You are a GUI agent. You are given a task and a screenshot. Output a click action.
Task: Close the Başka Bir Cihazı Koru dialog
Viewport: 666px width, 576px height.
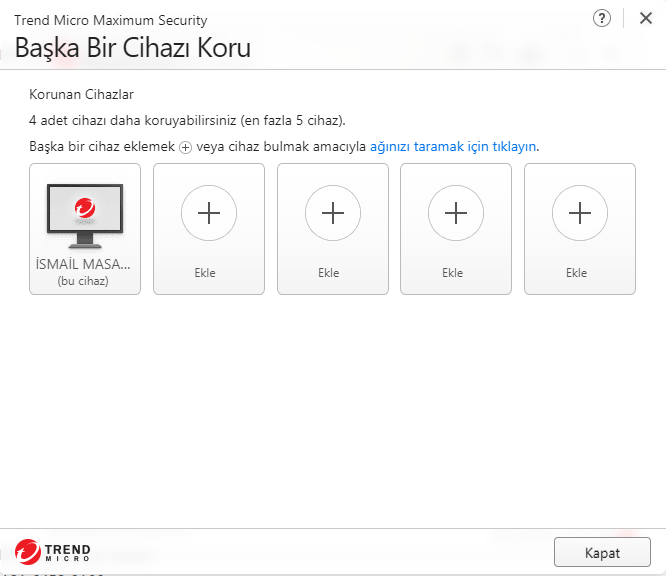pos(646,18)
